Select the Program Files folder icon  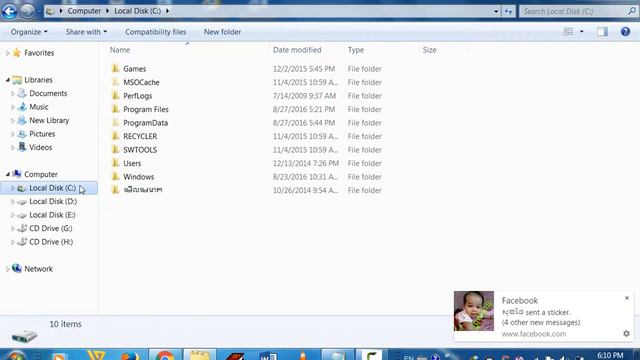(116, 109)
